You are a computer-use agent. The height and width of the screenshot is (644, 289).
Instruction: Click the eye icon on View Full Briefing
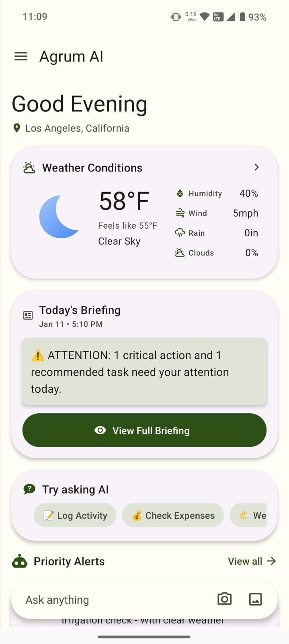(100, 430)
